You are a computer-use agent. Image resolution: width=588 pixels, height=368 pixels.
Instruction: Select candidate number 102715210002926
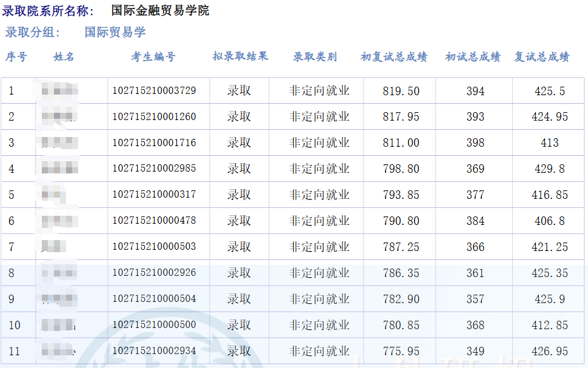pos(154,272)
